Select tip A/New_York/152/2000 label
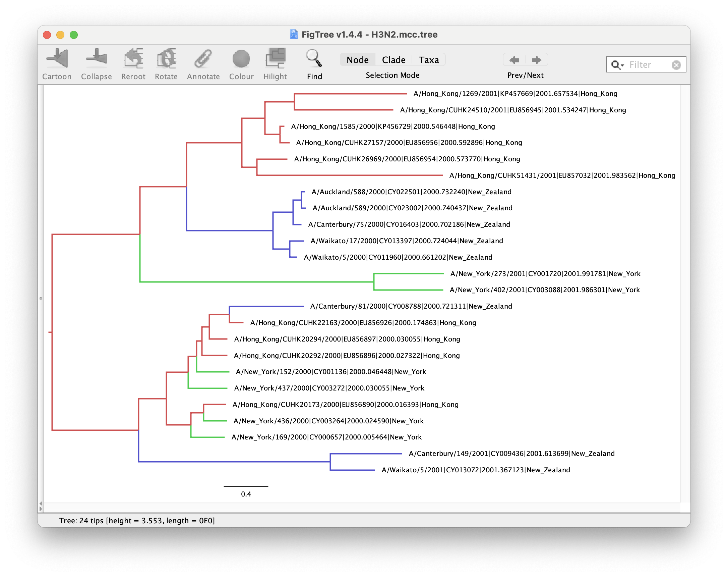 coord(331,372)
